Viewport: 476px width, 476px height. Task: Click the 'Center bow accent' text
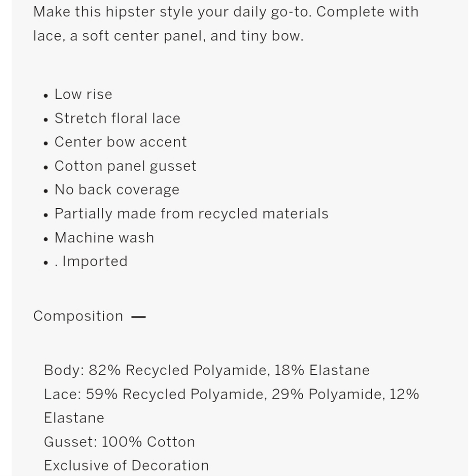120,142
